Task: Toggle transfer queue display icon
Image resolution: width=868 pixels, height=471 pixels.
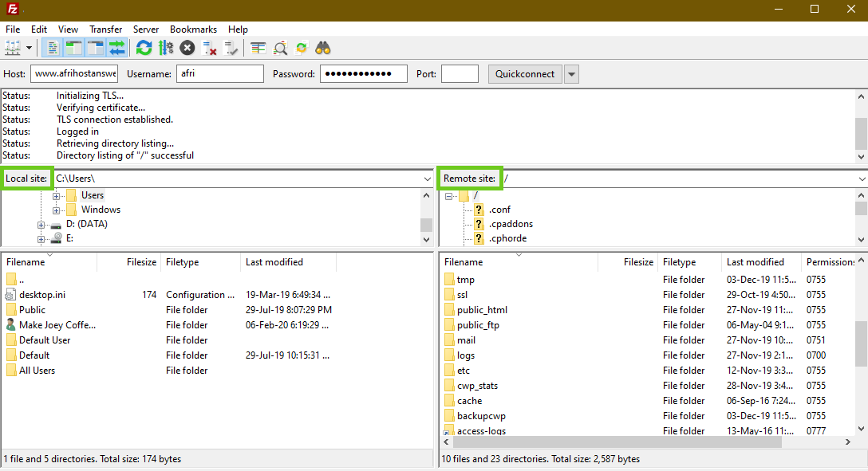Action: point(117,48)
